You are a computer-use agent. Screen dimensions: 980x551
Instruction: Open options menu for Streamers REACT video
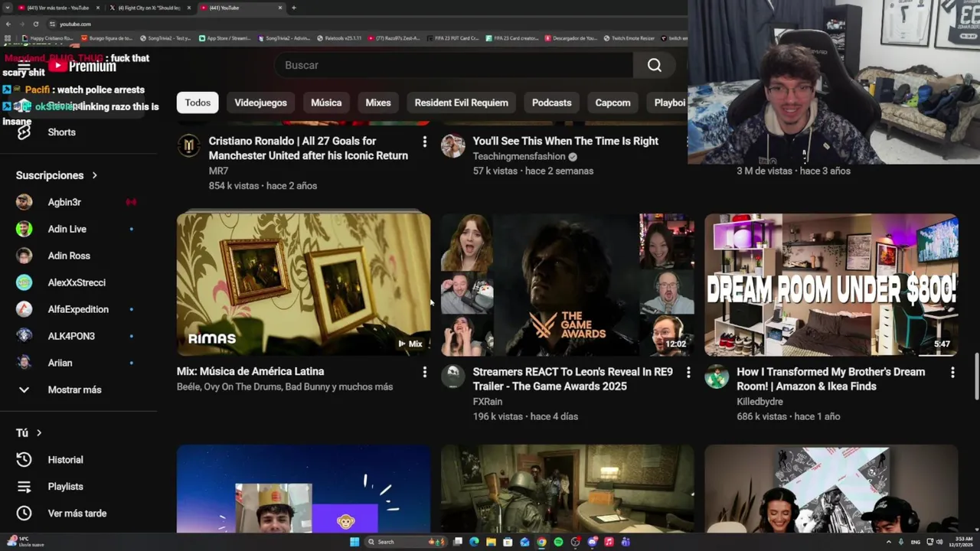[x=688, y=372]
